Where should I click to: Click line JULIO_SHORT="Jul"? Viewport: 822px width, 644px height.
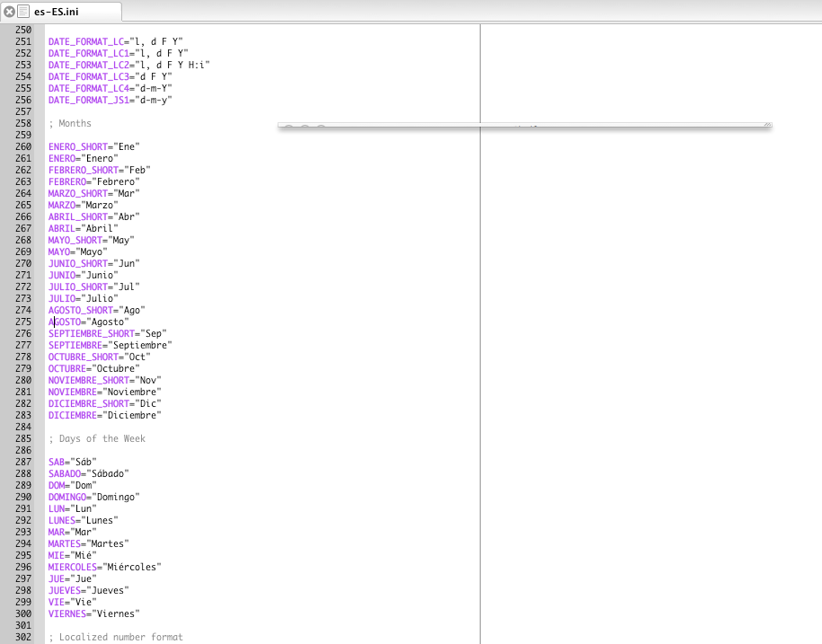[93, 287]
